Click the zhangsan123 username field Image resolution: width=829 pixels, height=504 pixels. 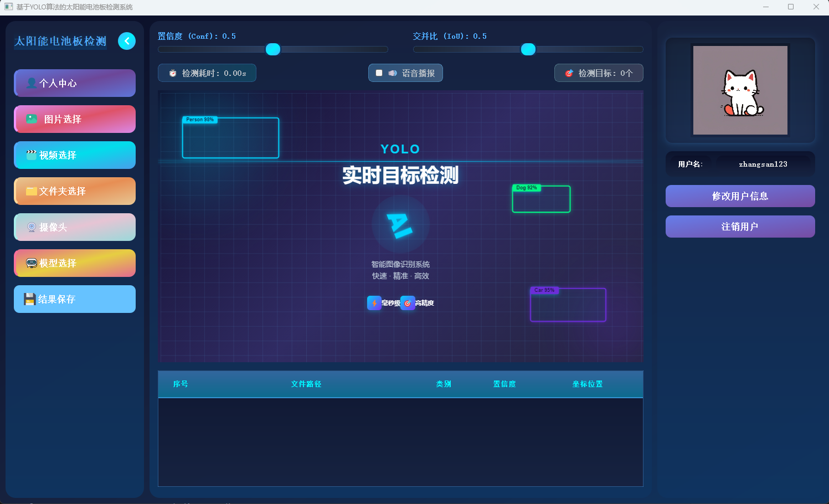[763, 164]
